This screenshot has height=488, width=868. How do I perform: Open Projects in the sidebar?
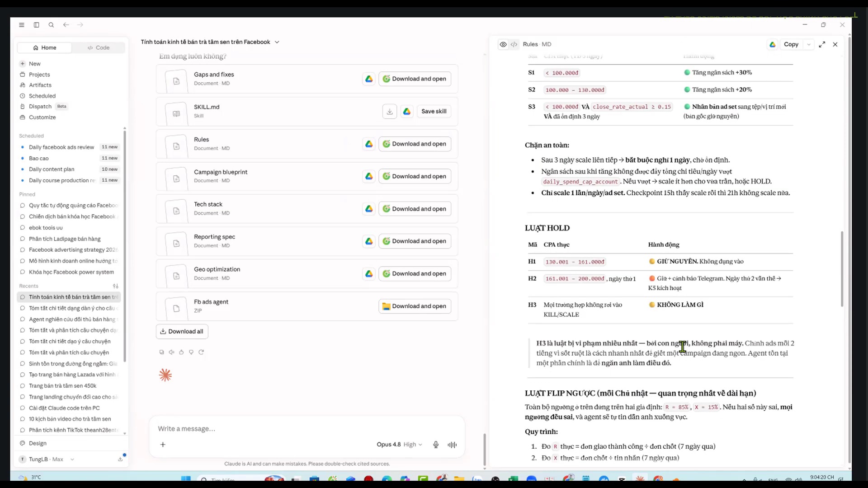[x=39, y=75]
